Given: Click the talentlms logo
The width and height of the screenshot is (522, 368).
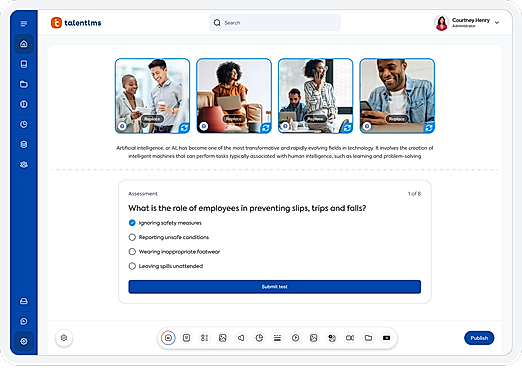Looking at the screenshot, I should point(76,23).
